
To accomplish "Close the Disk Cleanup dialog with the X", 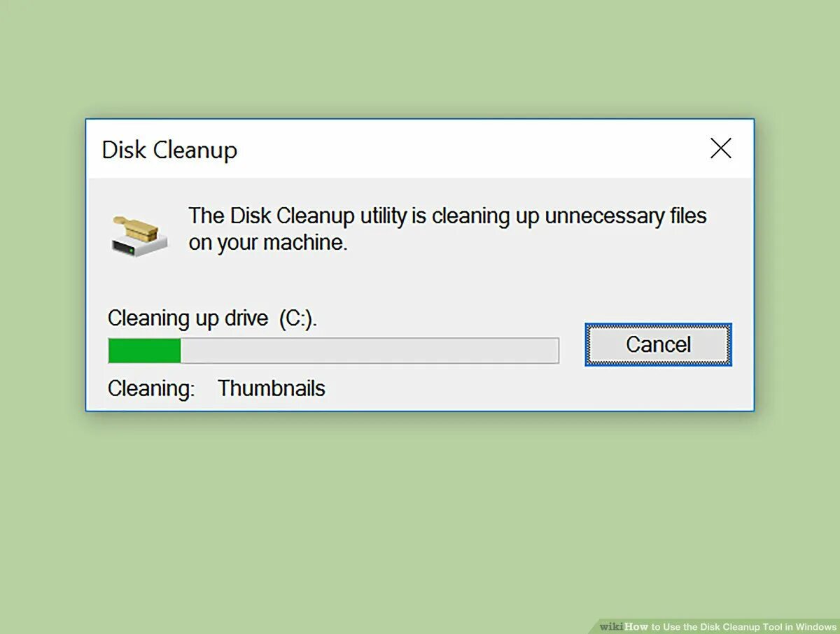I will tap(720, 148).
